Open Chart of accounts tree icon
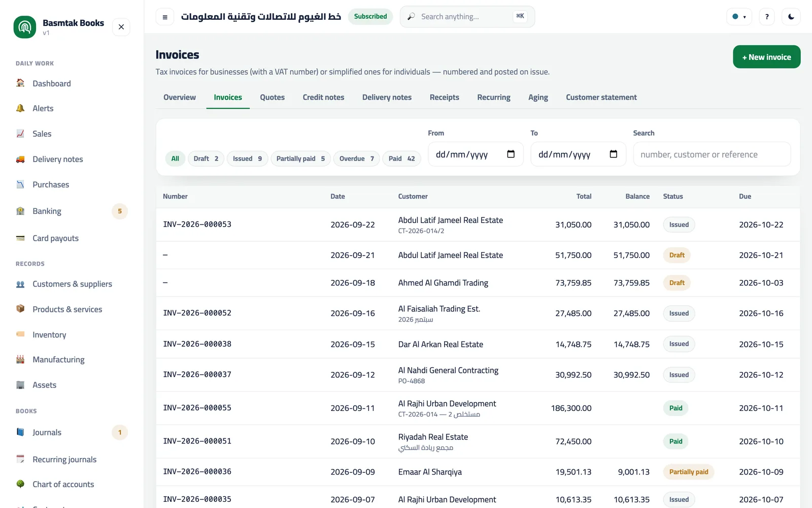Screen dimensions: 812x508 20,484
